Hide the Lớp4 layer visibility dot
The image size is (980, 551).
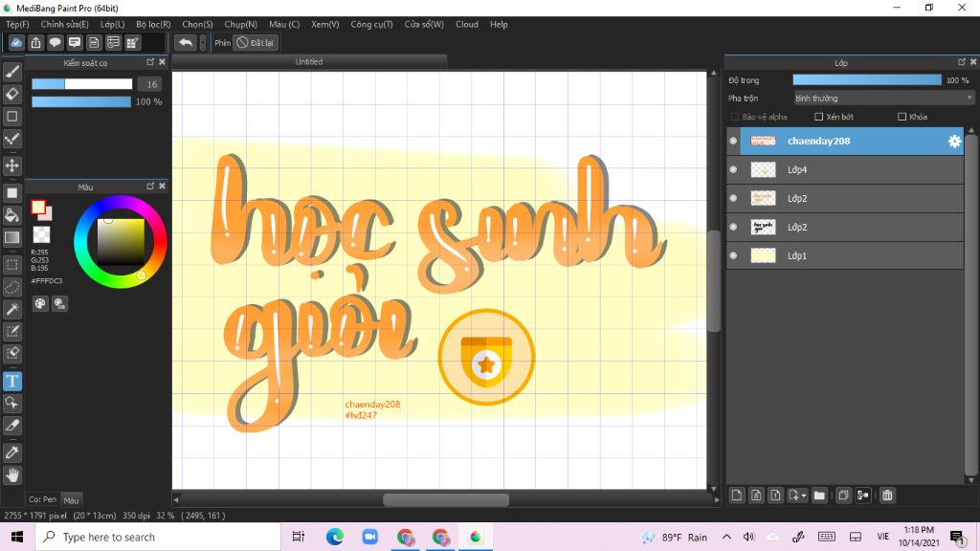(x=734, y=170)
